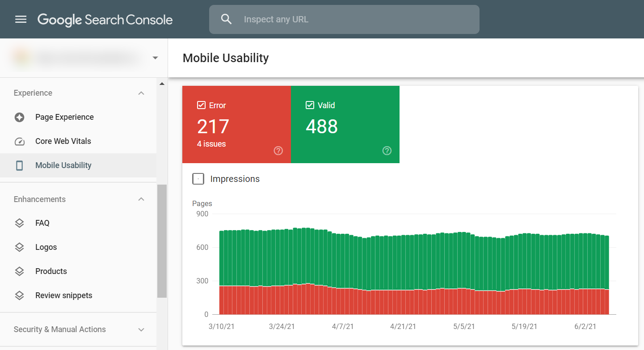Image resolution: width=644 pixels, height=350 pixels.
Task: Click the Inspect any URL field
Action: click(344, 19)
